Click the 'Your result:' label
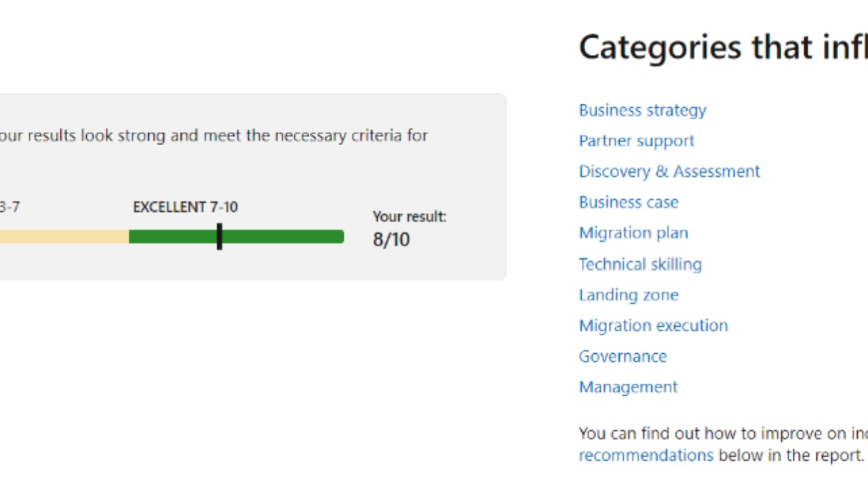This screenshot has height=488, width=868. point(409,217)
